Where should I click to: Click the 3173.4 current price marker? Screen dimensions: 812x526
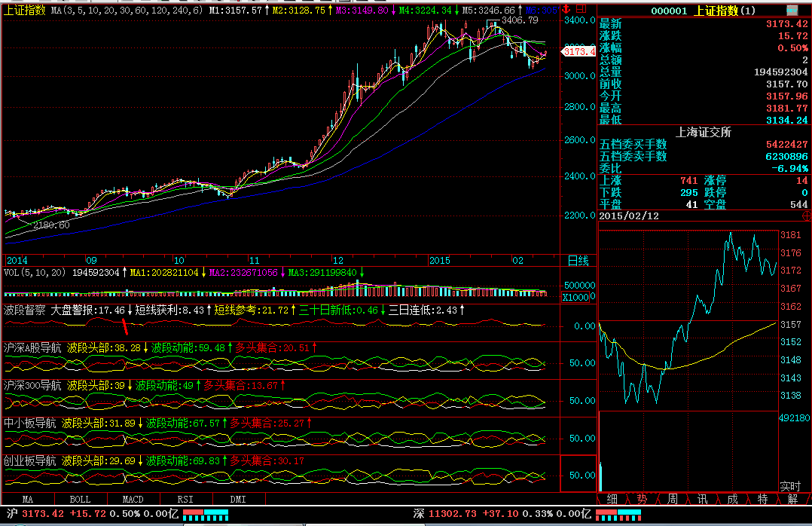coord(579,52)
